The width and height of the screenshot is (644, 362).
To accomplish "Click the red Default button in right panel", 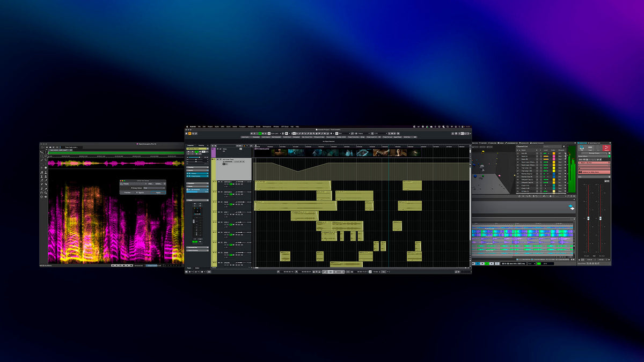I will (x=606, y=148).
